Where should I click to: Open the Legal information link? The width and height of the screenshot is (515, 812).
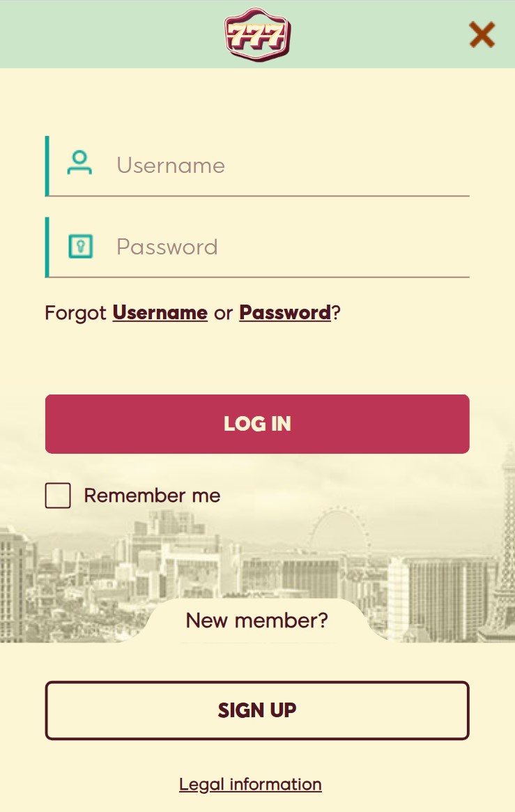250,785
